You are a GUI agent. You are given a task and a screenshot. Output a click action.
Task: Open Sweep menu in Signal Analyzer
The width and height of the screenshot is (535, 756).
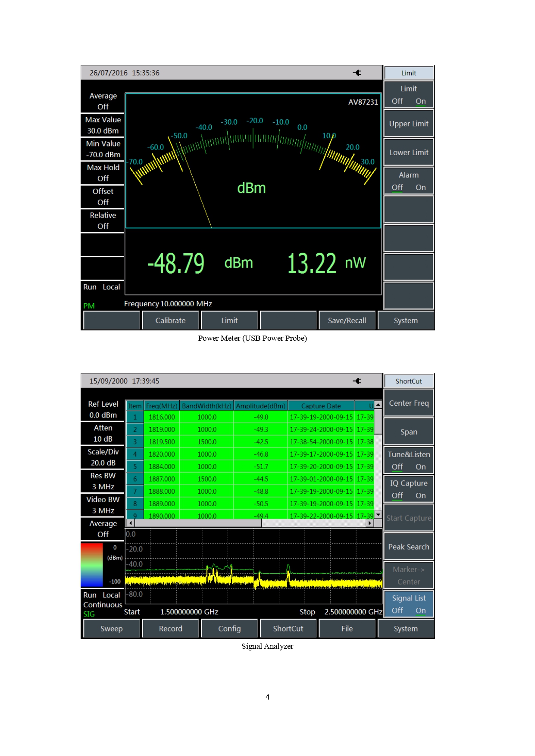pyautogui.click(x=112, y=628)
